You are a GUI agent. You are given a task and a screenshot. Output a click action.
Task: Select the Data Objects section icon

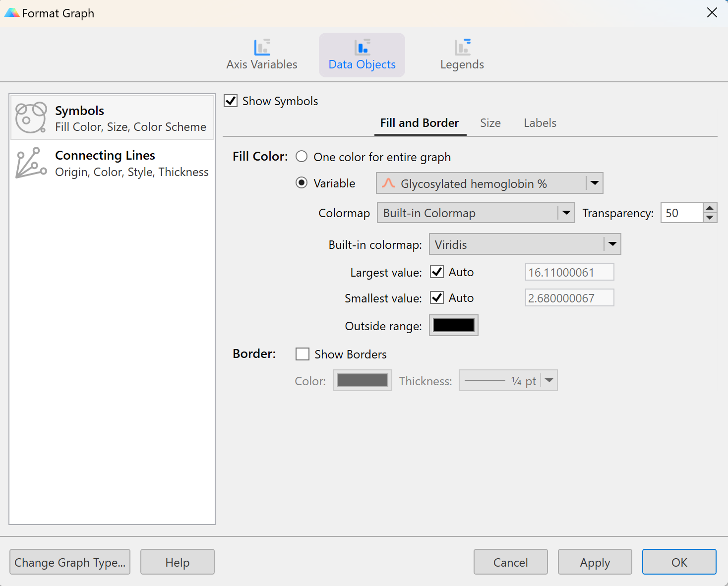tap(362, 48)
